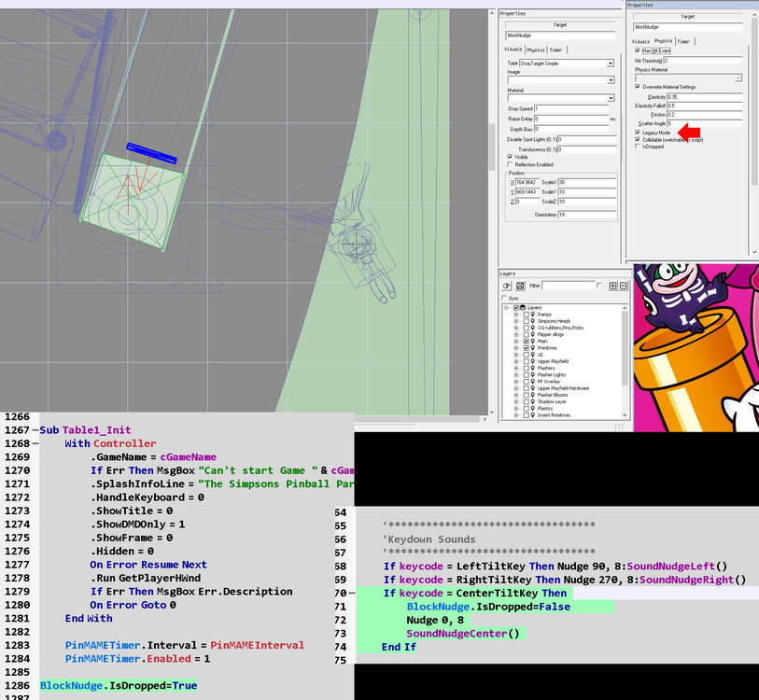Expand the OG rubbers,Pins,Posts layer node
Screen dimensions: 759x700
coord(516,328)
